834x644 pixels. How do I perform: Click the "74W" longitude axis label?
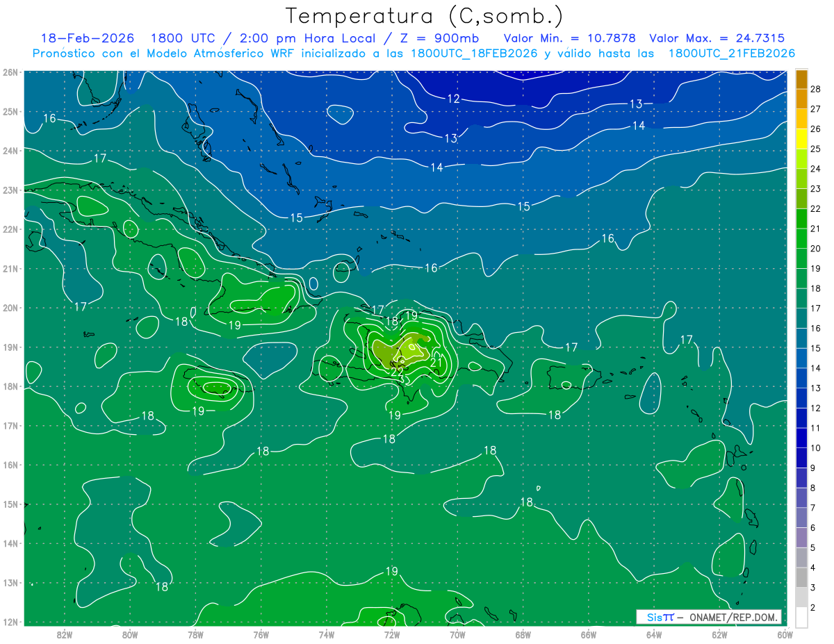pos(327,634)
